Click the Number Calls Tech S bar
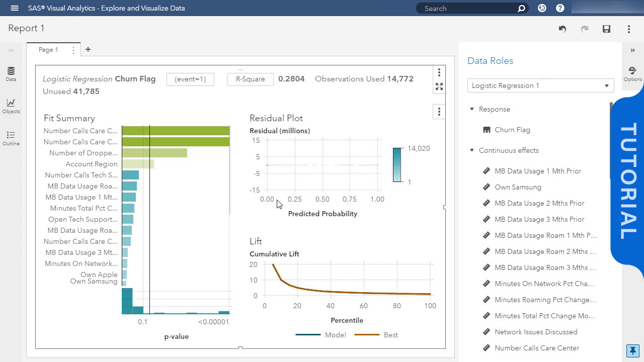The height and width of the screenshot is (362, 644). 130,175
